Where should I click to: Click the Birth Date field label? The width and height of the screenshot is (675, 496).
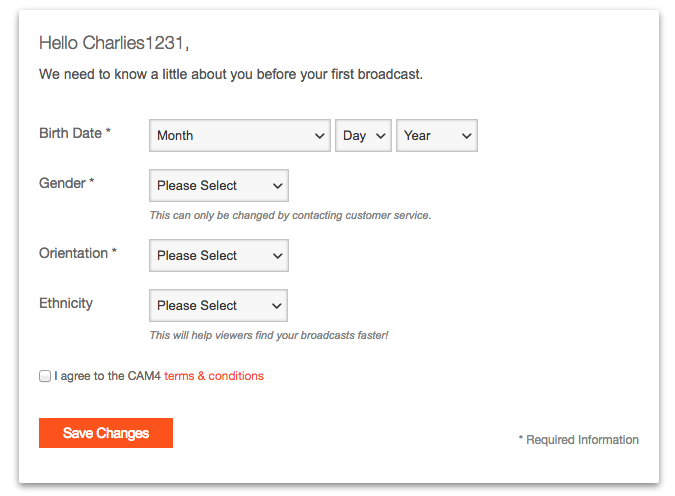point(70,133)
